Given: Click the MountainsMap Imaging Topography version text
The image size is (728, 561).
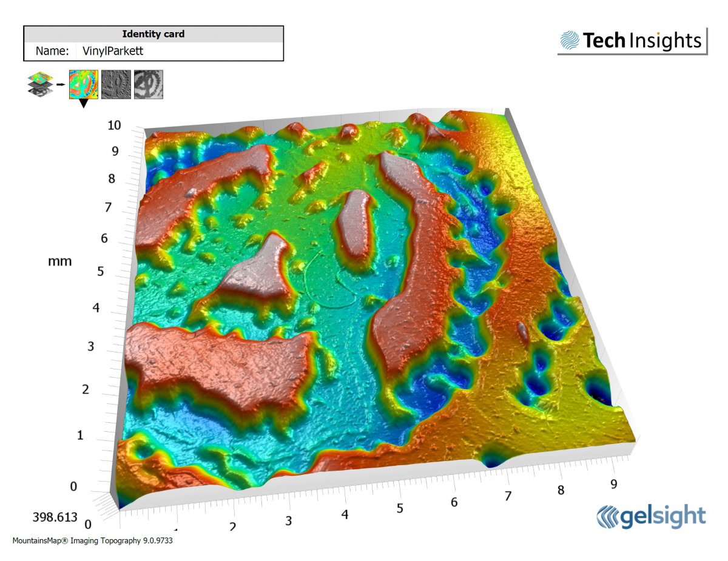Looking at the screenshot, I should click(93, 540).
